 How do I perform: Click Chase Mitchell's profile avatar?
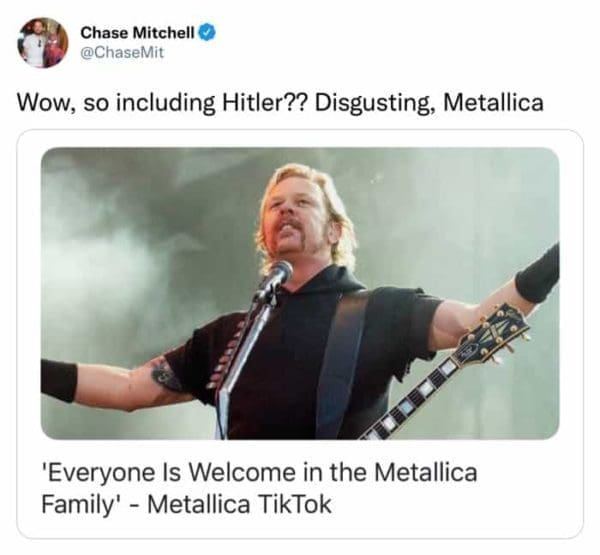pyautogui.click(x=43, y=42)
